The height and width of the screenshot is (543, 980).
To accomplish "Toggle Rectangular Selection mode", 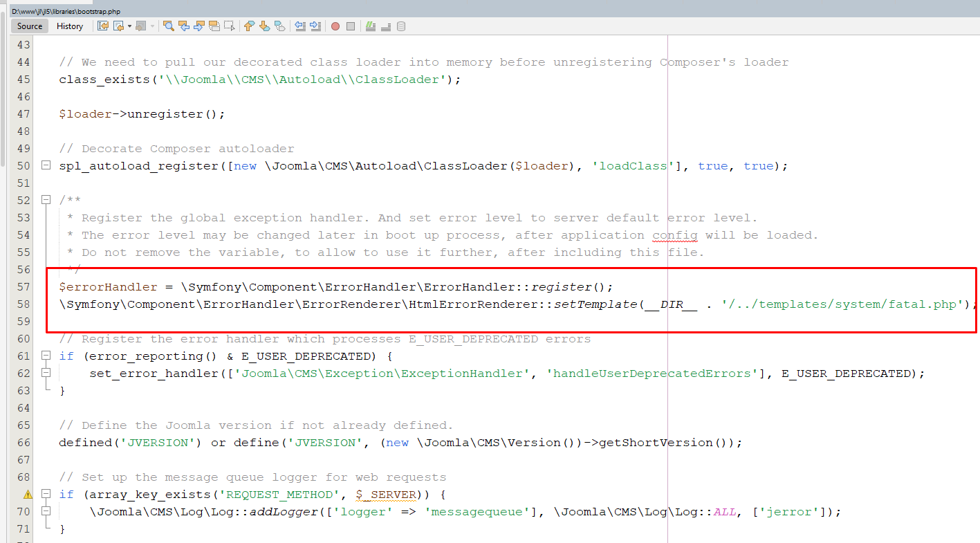I will pyautogui.click(x=230, y=26).
